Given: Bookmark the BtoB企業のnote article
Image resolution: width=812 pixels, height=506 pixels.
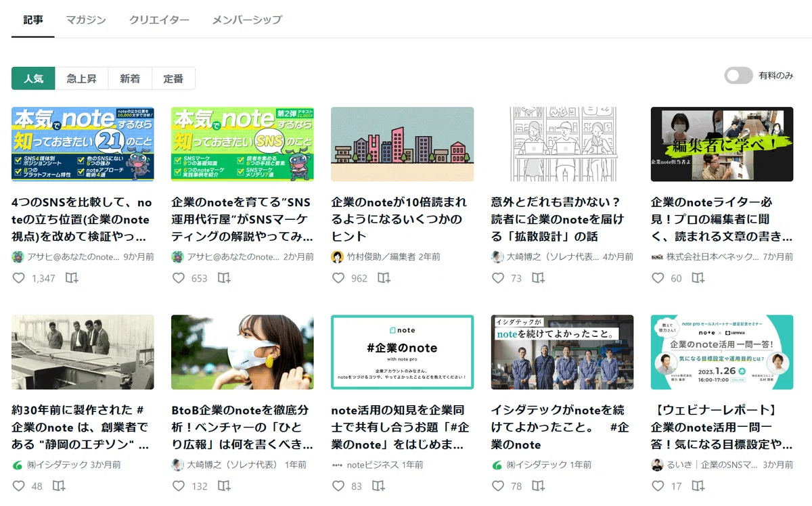Looking at the screenshot, I should (x=224, y=486).
